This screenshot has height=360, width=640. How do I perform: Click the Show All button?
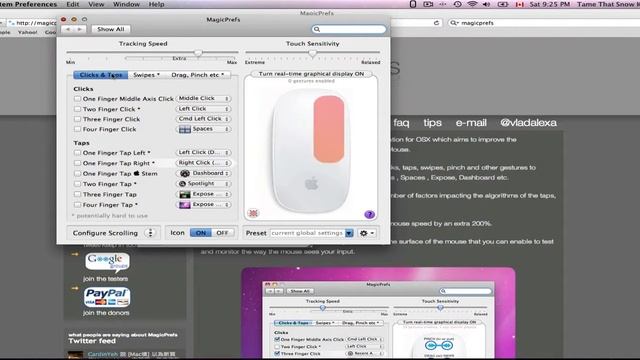pyautogui.click(x=111, y=29)
